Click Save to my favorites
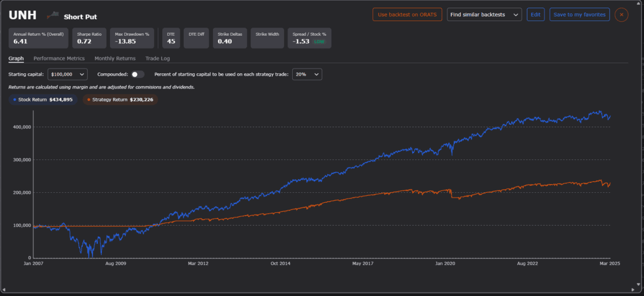The width and height of the screenshot is (644, 296). [x=580, y=15]
